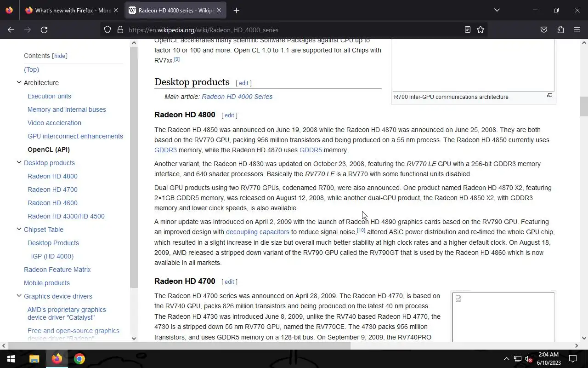Save page to Pocket
Viewport: 588px width, 368px height.
tap(544, 30)
